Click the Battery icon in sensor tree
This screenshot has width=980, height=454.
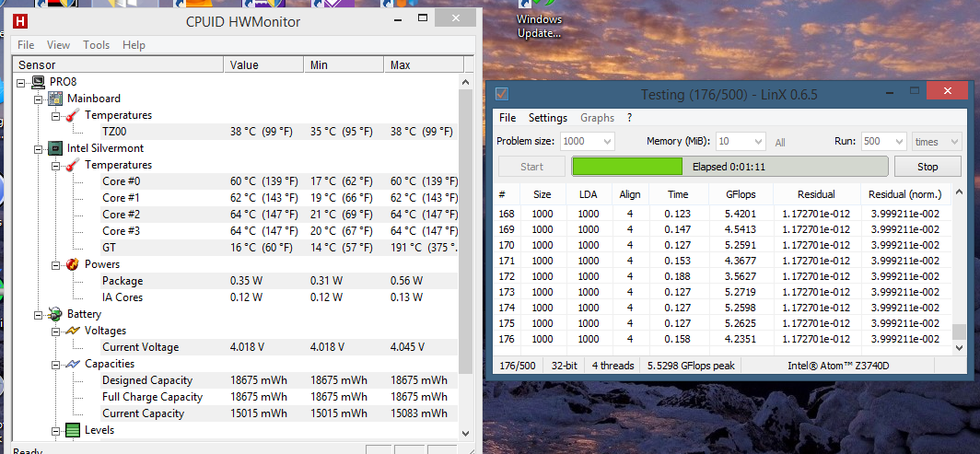[x=56, y=314]
